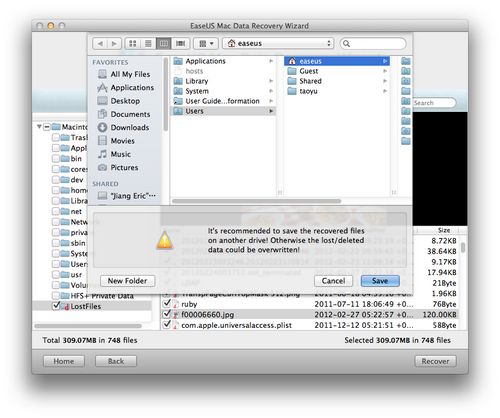Open System folder in first column
This screenshot has height=418, width=500.
click(x=223, y=91)
